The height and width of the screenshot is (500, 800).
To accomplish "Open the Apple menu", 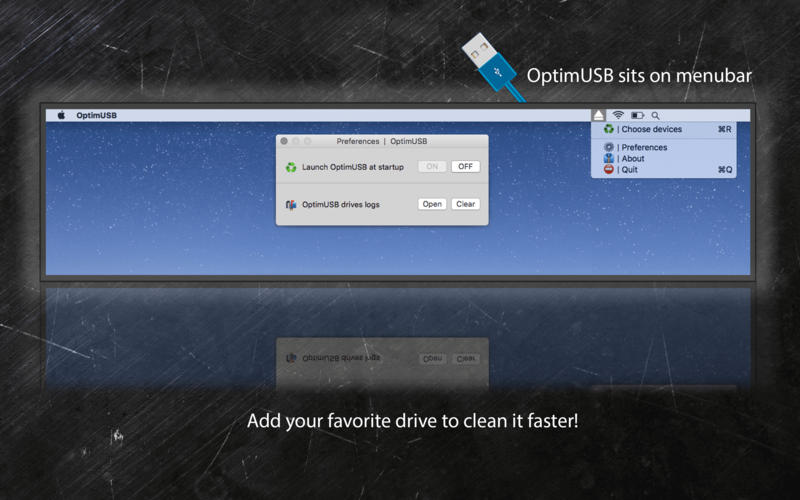I will 61,115.
